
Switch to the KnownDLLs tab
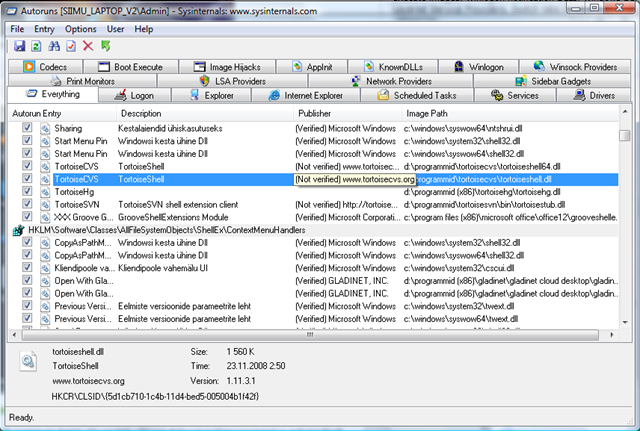pyautogui.click(x=393, y=67)
